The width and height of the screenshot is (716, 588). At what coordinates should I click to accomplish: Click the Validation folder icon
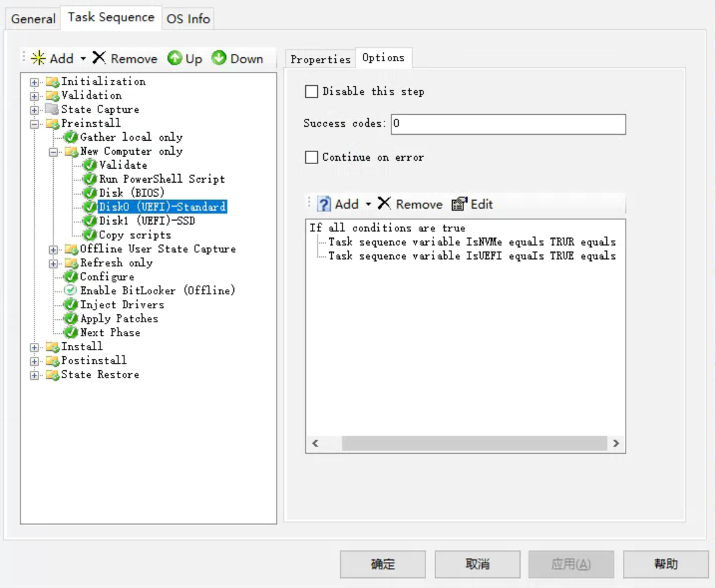tap(53, 96)
